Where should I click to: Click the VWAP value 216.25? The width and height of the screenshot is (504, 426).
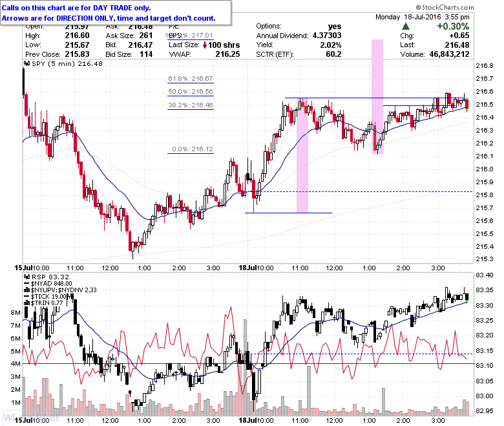point(227,54)
